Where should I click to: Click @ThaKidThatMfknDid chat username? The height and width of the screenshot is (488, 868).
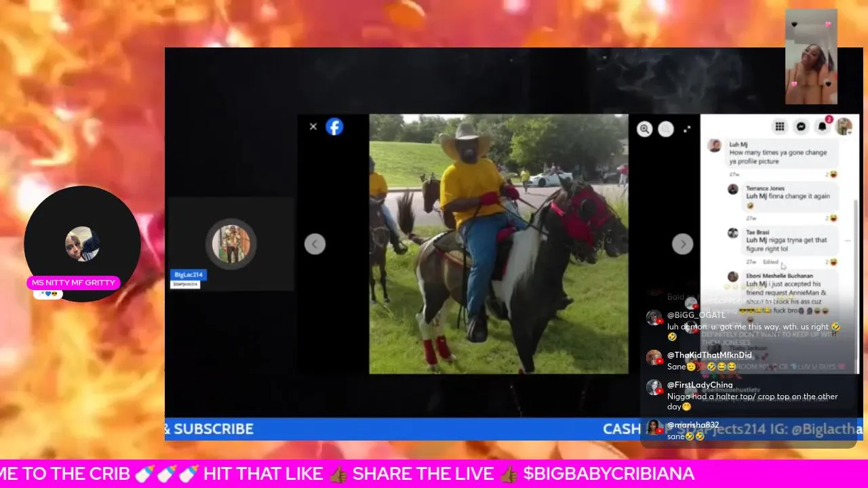coord(709,355)
